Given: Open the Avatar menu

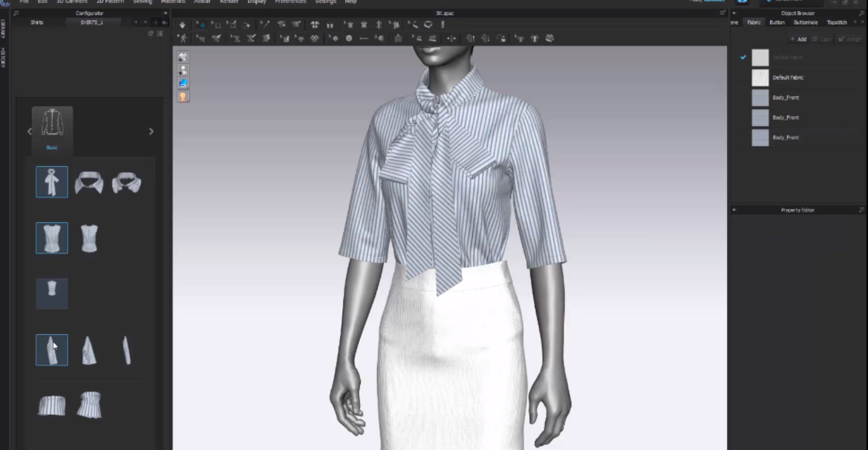Looking at the screenshot, I should pos(202,2).
